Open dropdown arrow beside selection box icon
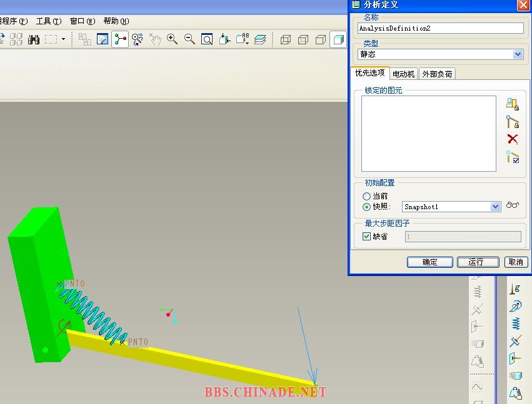Image resolution: width=532 pixels, height=404 pixels. coord(63,39)
